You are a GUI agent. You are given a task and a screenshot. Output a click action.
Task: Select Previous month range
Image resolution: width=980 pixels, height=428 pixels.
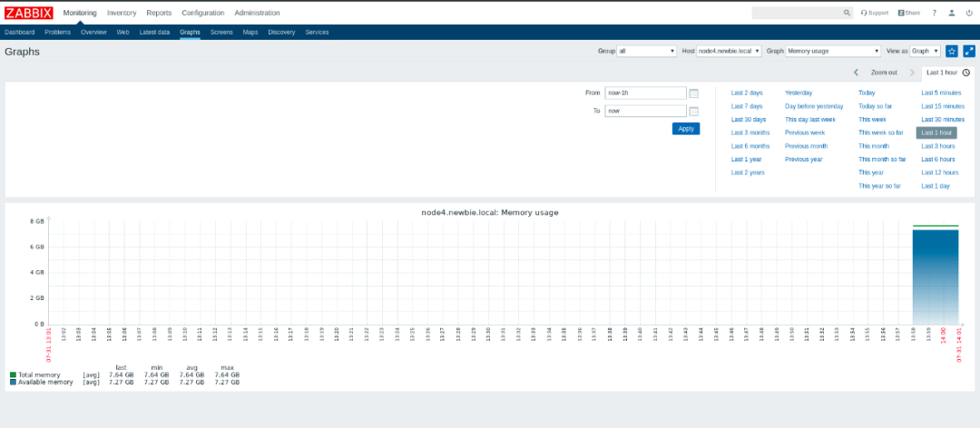pos(807,146)
